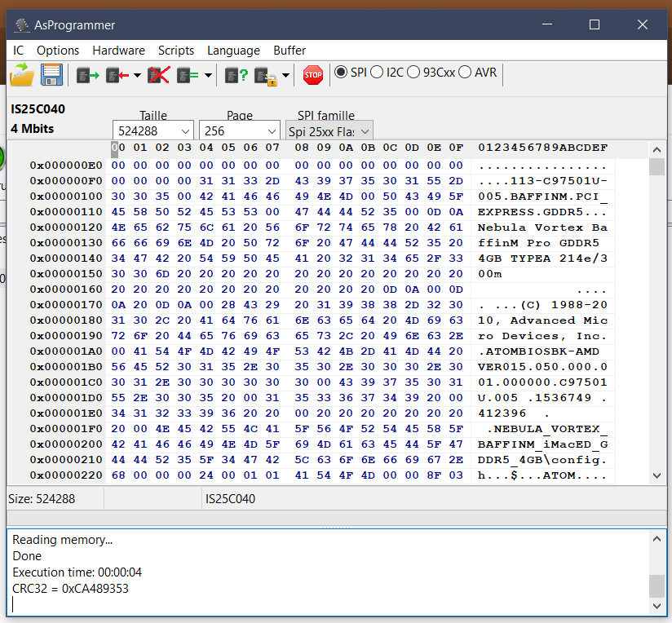This screenshot has height=623, width=672.
Task: Click the AsProgrammer title bar icon
Action: (21, 24)
